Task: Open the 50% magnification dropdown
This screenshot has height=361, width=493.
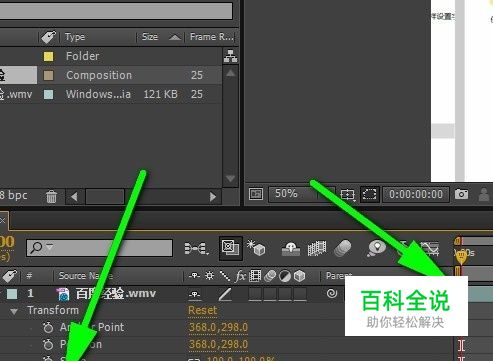Action: 302,194
